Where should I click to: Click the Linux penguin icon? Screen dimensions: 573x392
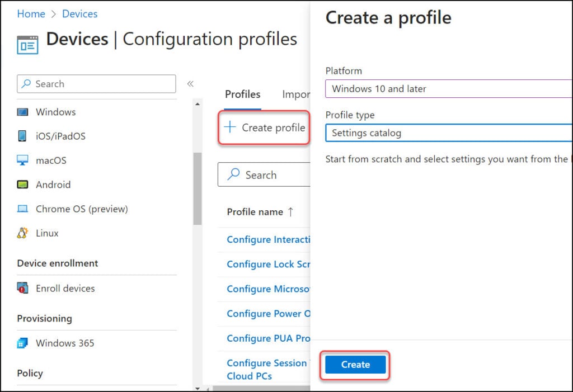[22, 233]
